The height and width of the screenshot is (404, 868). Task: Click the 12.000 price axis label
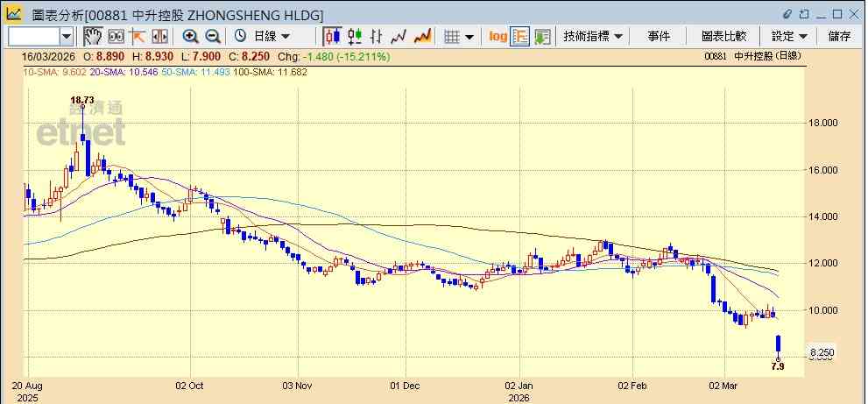(822, 263)
